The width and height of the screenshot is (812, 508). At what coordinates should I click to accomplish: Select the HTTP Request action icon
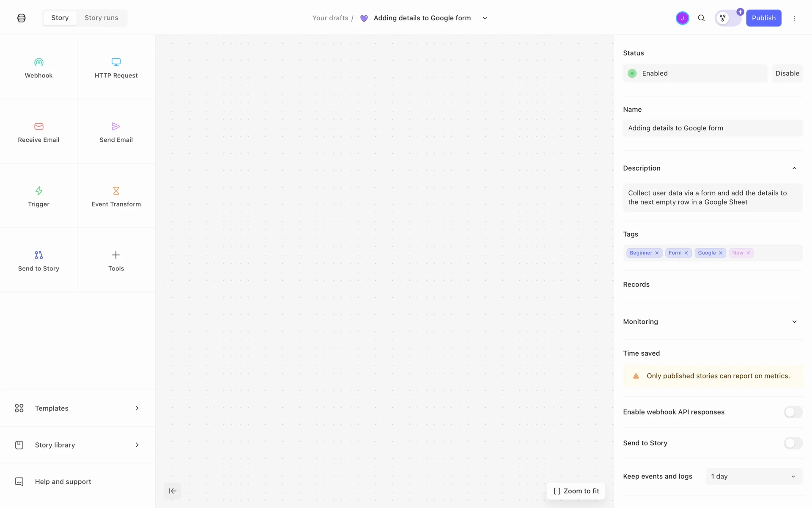[116, 62]
